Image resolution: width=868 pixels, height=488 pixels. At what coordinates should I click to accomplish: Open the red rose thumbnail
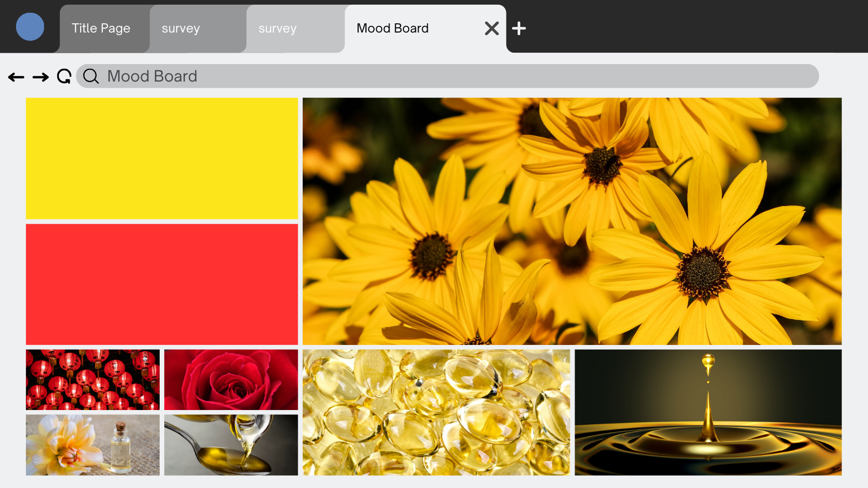point(231,380)
